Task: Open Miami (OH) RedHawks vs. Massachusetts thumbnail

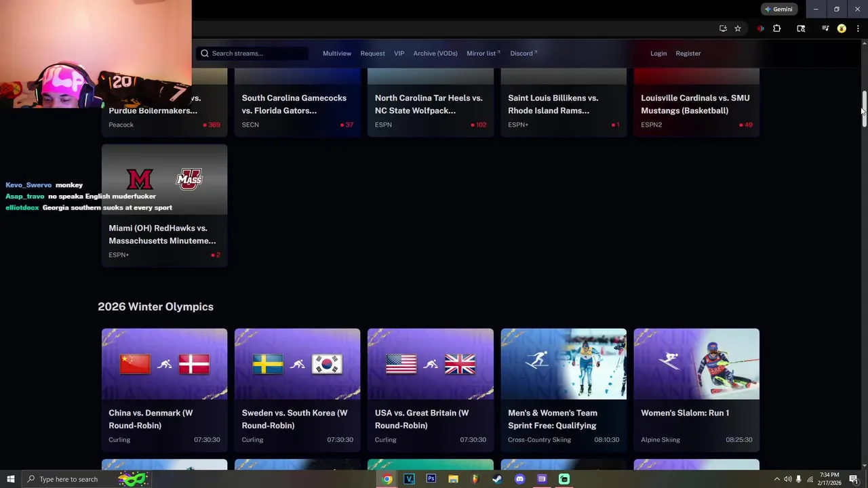Action: 164,180
